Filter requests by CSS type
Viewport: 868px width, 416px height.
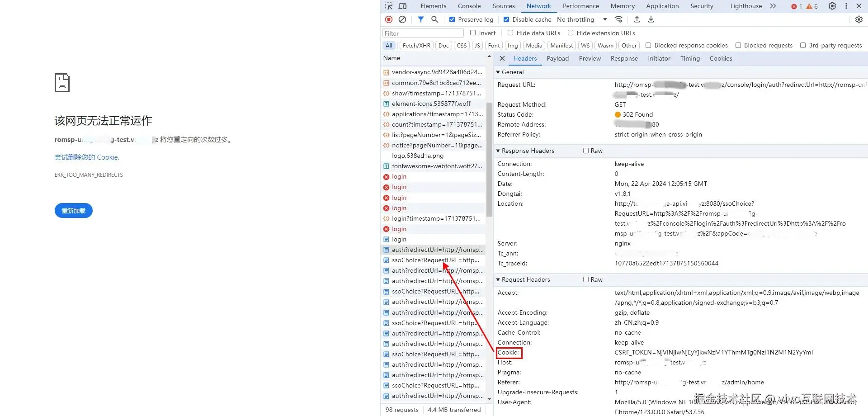462,45
